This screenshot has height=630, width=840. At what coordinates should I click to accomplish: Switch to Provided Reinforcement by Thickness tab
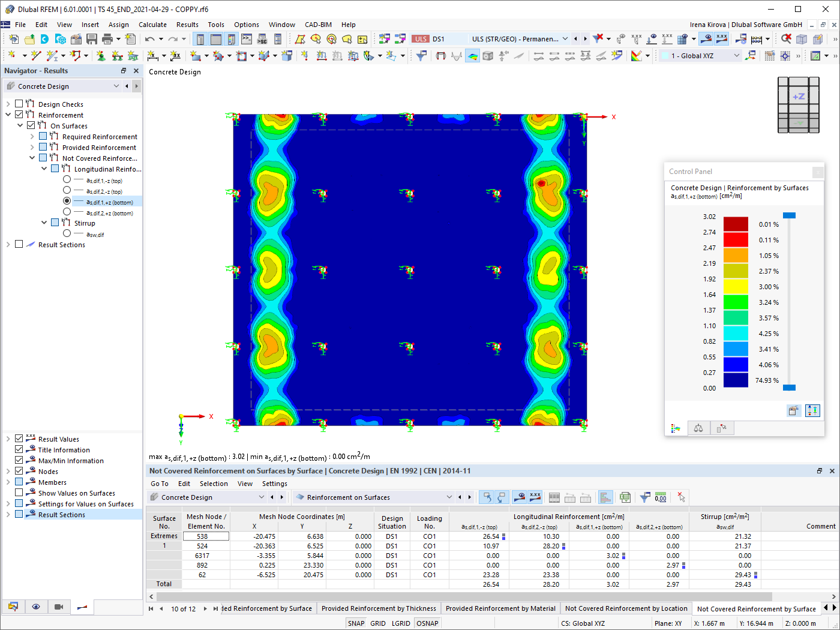click(379, 608)
